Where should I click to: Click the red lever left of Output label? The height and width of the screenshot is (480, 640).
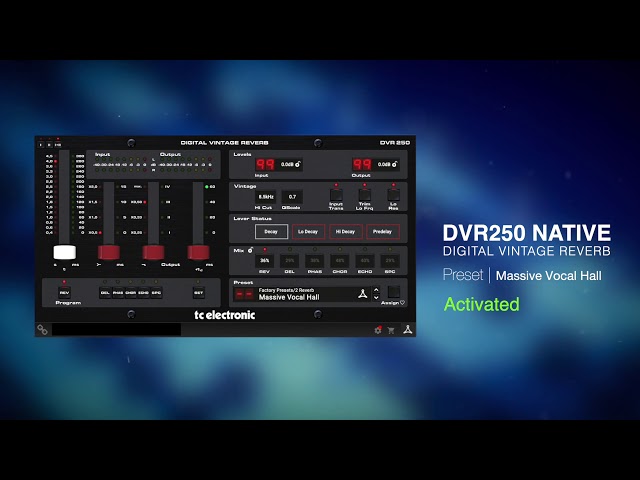click(153, 252)
